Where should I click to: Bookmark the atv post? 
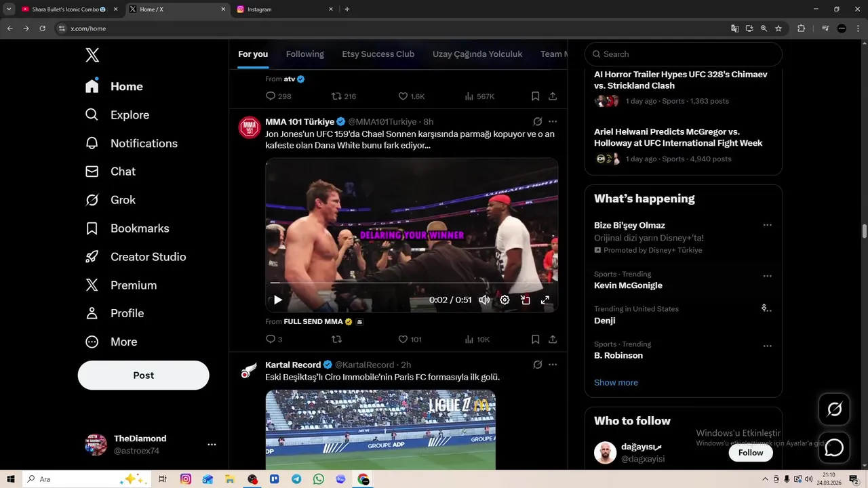pos(535,96)
